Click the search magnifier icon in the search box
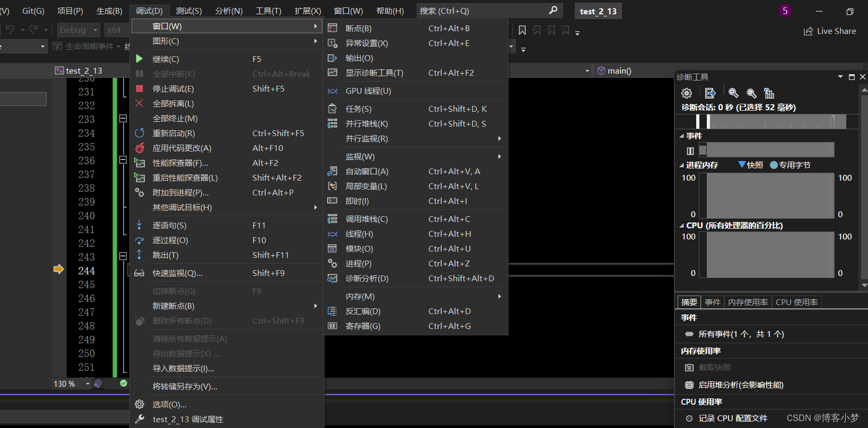The height and width of the screenshot is (428, 868). [x=553, y=11]
